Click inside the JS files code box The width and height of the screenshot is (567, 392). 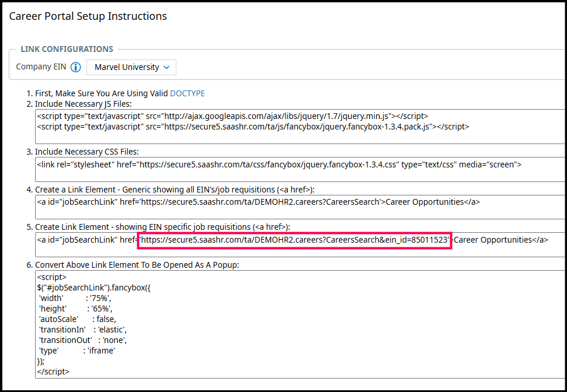point(300,127)
